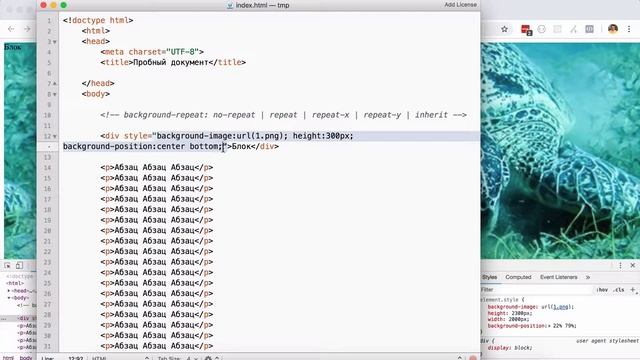Click the background-repeat comment on line 10

pos(283,115)
